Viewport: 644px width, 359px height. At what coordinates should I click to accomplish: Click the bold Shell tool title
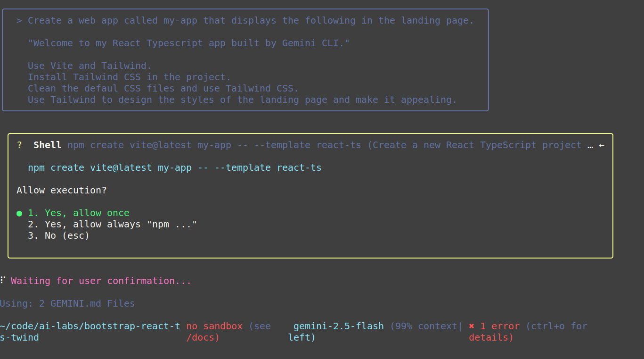click(47, 145)
